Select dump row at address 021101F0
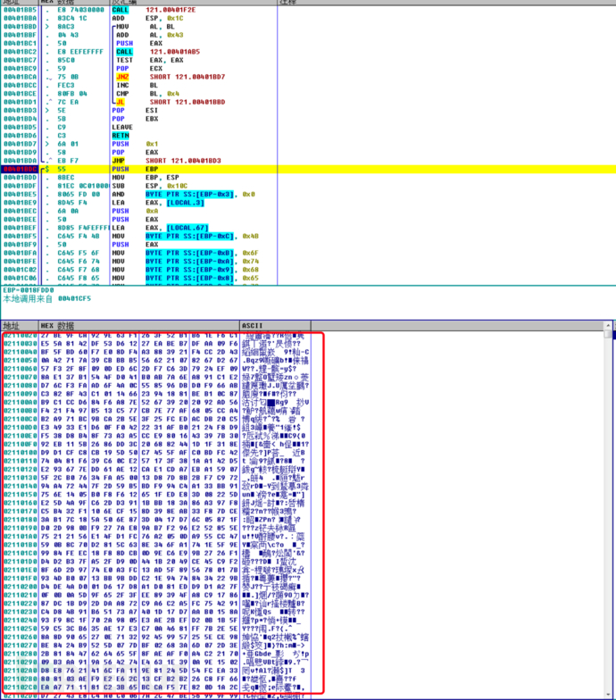The width and height of the screenshot is (616, 700). tap(157, 579)
